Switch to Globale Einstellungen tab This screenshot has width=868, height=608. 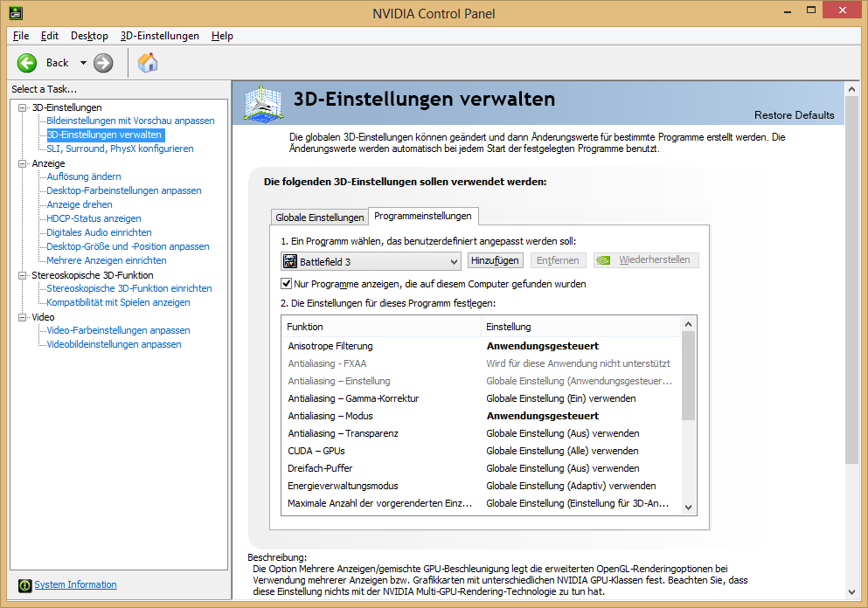[x=319, y=218]
